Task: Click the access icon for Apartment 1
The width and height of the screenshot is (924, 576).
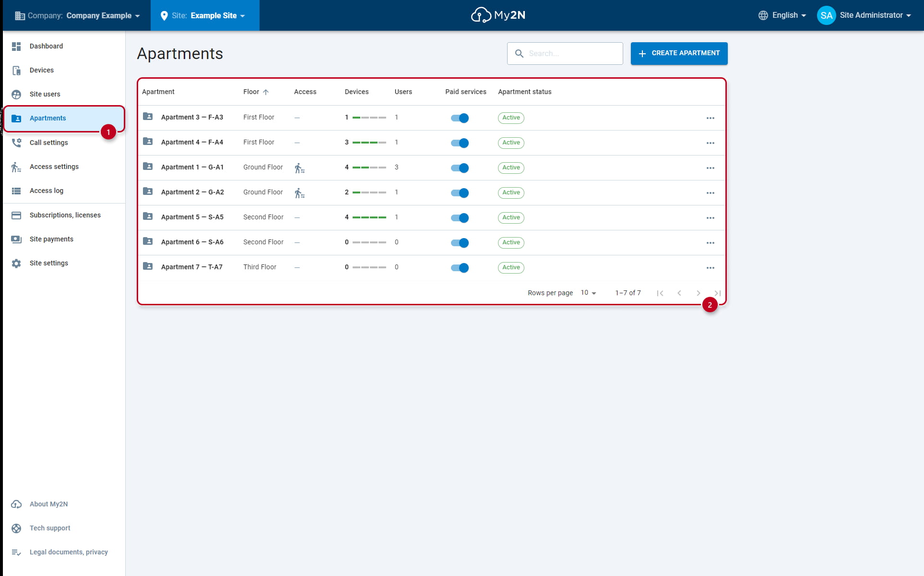Action: click(299, 168)
